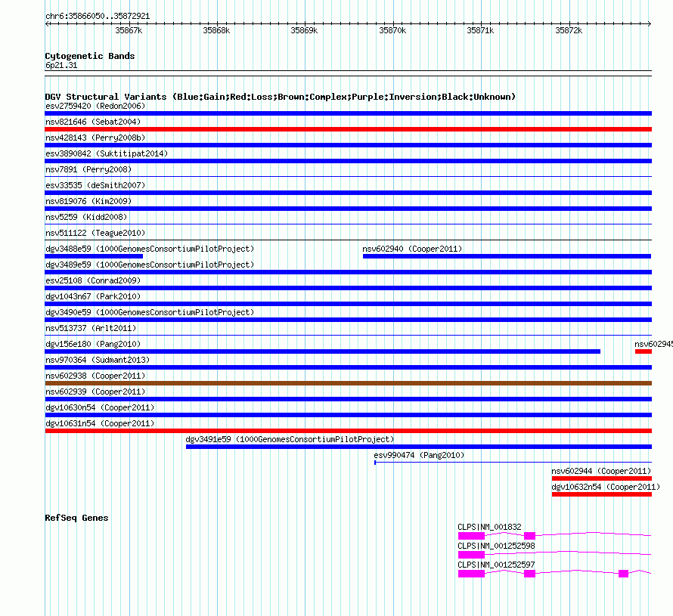673x616 pixels.
Task: Select nsv5259 (Kidd2008) label
Action: pos(86,217)
